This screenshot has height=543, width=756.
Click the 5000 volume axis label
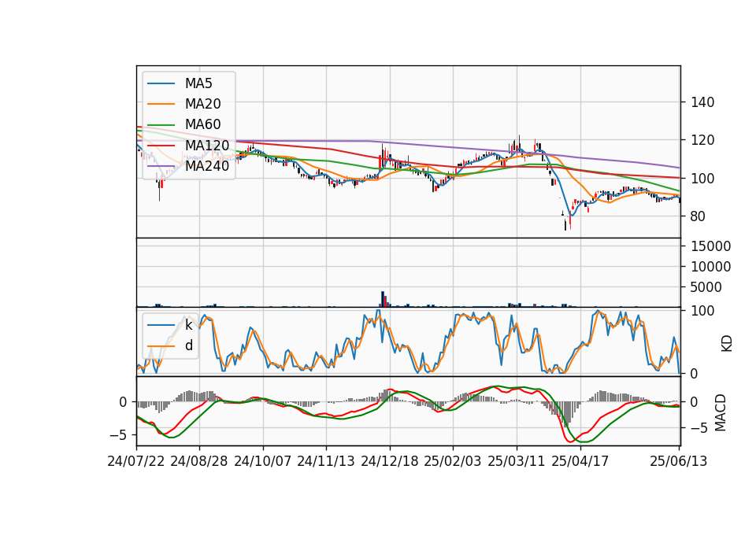[x=706, y=287]
